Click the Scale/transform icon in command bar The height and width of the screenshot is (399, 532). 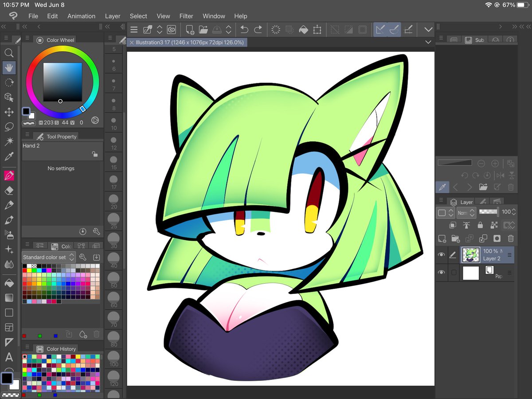pyautogui.click(x=317, y=30)
